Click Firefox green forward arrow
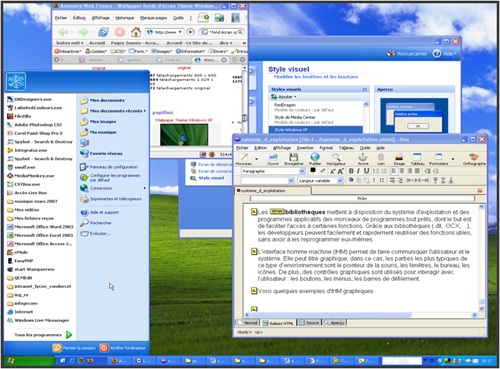 [83, 32]
